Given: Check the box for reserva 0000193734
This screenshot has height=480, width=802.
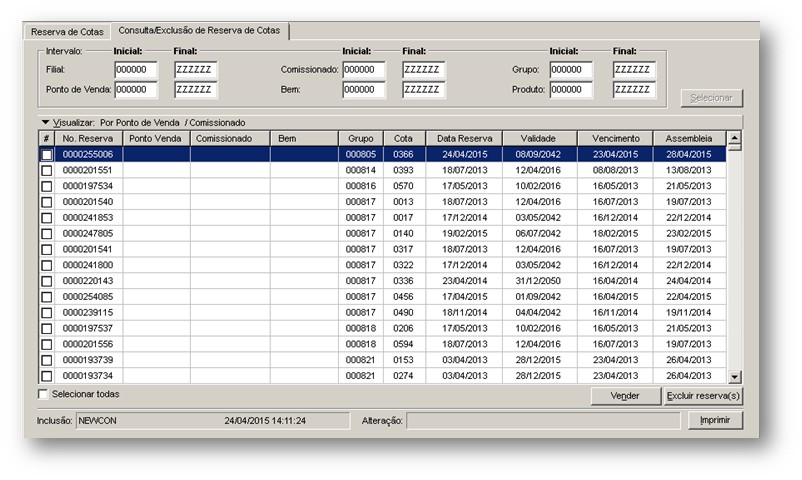Looking at the screenshot, I should (47, 376).
